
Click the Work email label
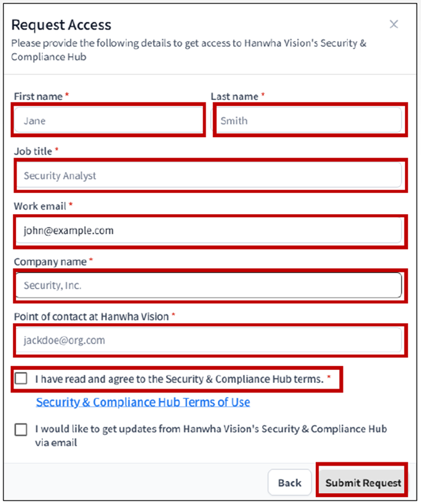(40, 206)
